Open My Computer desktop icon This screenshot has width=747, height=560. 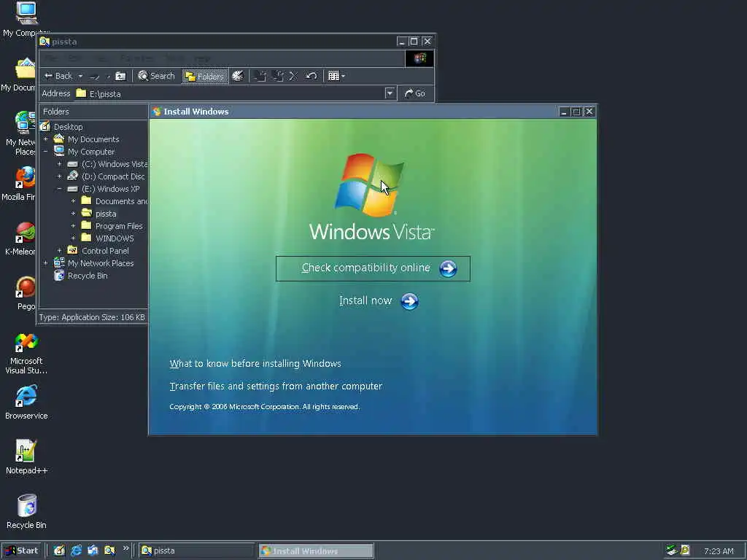pos(26,13)
